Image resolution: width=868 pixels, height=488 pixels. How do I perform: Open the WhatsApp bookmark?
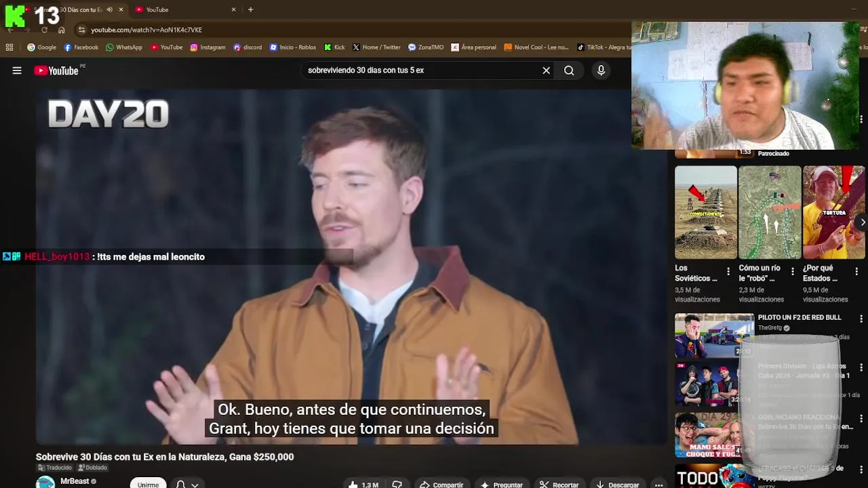(x=123, y=47)
